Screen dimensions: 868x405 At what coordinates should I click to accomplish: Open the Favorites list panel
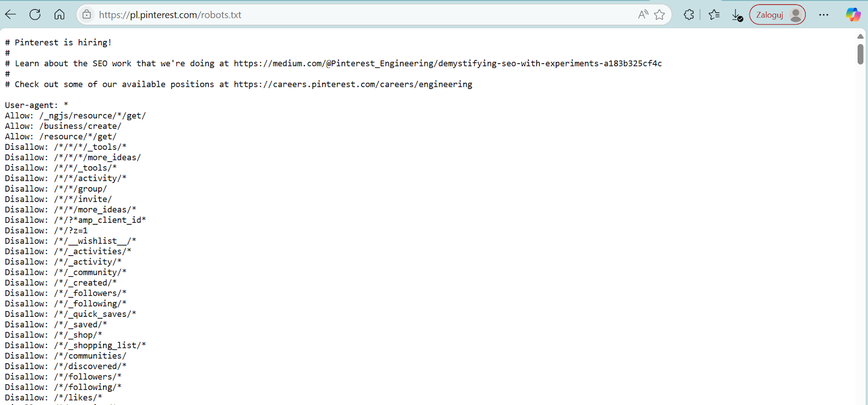[714, 15]
